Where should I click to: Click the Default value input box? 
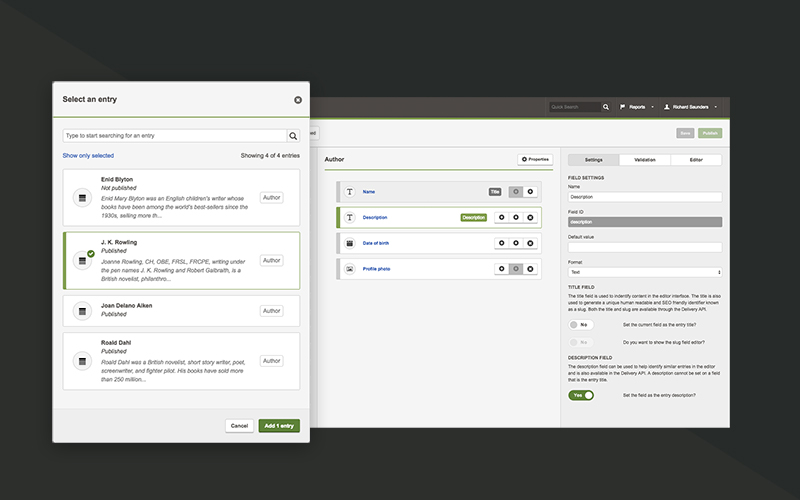click(645, 247)
